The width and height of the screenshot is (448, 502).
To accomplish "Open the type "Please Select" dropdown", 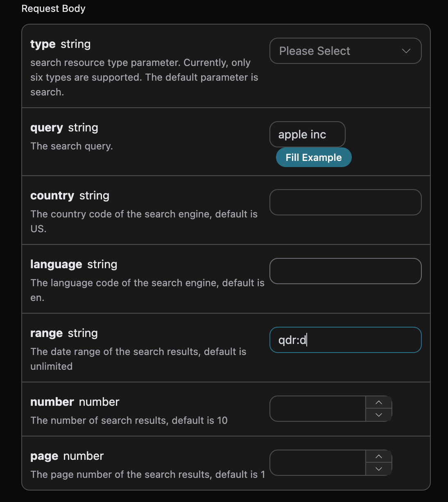I will pyautogui.click(x=336, y=51).
